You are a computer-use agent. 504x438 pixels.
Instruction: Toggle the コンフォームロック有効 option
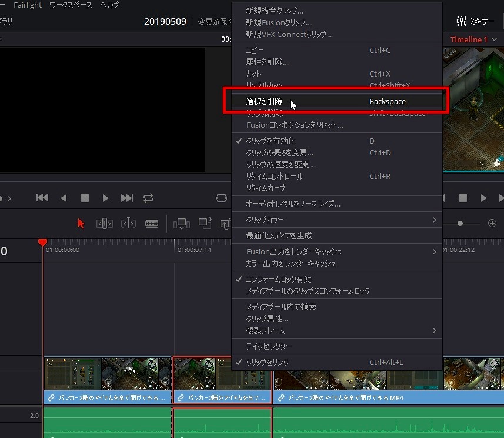click(x=278, y=280)
